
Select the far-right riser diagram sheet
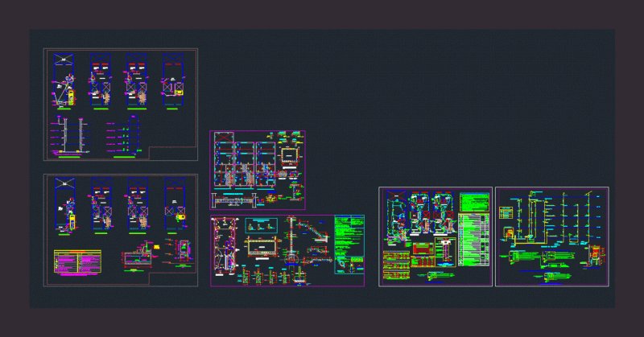(552, 236)
